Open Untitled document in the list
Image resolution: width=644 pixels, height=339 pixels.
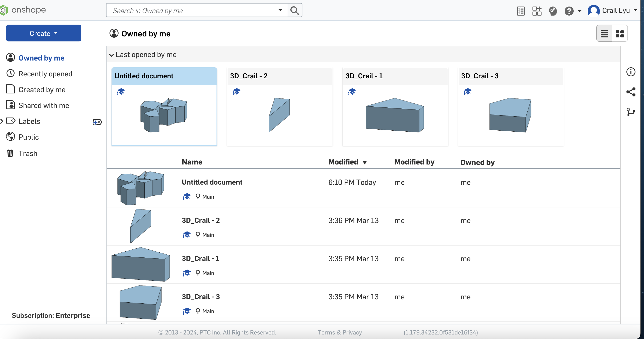212,182
